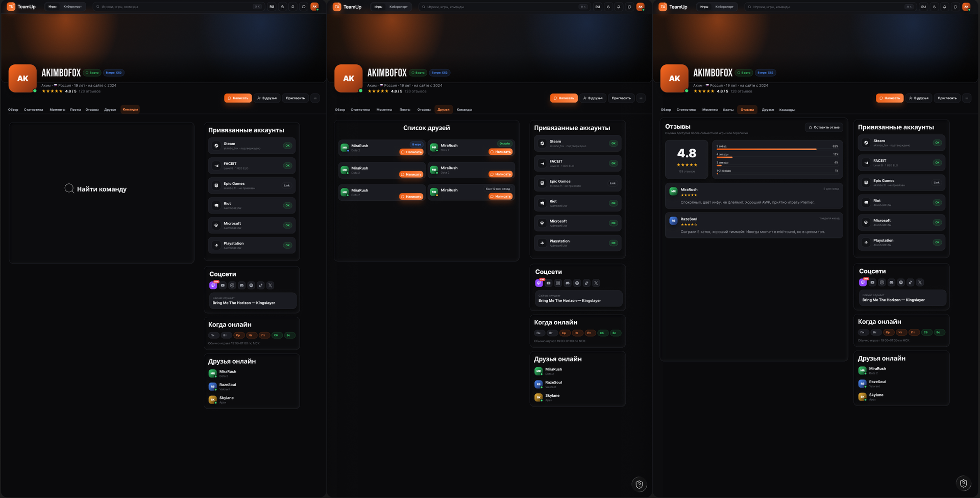The width and height of the screenshot is (980, 498).
Task: Click 'Пригласить' button in middle panel
Action: 621,98
